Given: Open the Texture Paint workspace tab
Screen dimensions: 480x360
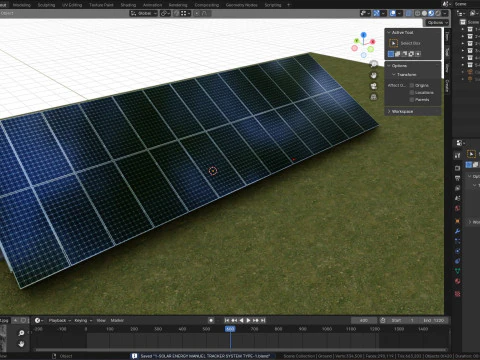Looking at the screenshot, I should point(101,5).
